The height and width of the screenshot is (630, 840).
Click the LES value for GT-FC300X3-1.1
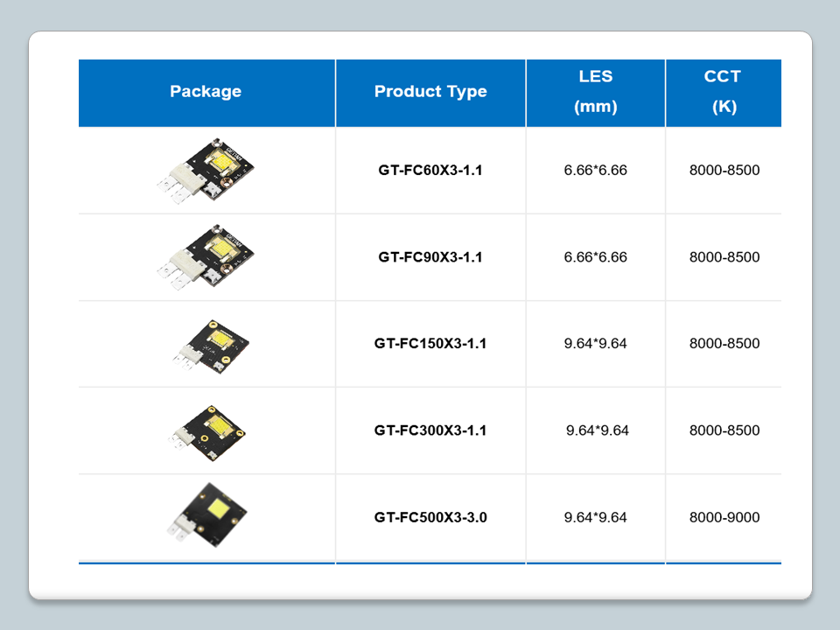[x=597, y=430]
